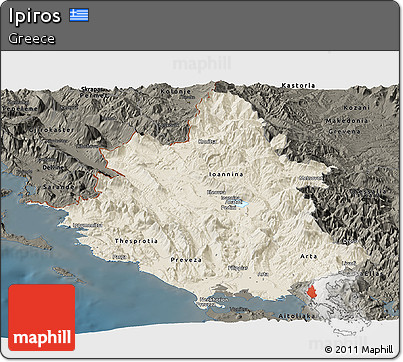Select the 'Tepelene' label at left edge
Image resolution: width=403 pixels, height=362 pixels.
point(20,109)
